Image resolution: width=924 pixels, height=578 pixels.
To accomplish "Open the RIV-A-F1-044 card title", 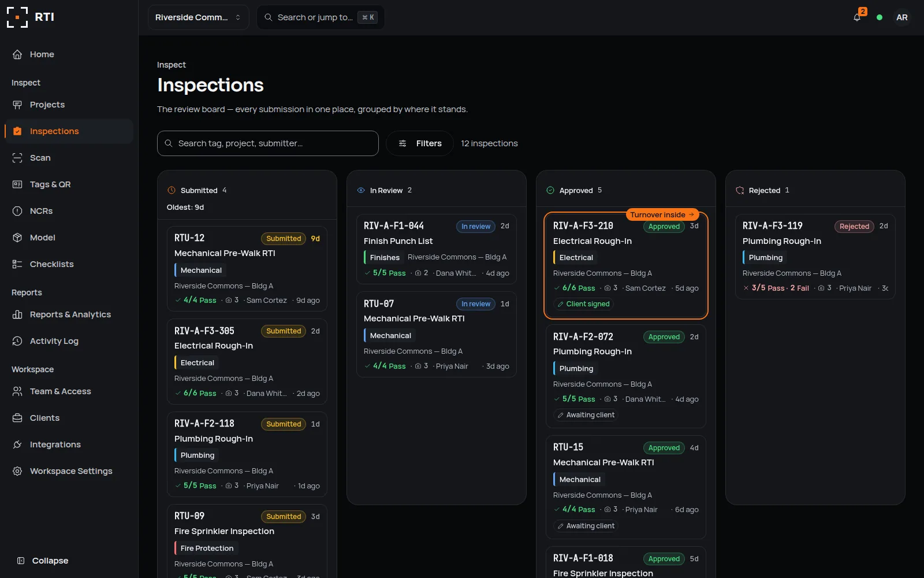I will (394, 226).
